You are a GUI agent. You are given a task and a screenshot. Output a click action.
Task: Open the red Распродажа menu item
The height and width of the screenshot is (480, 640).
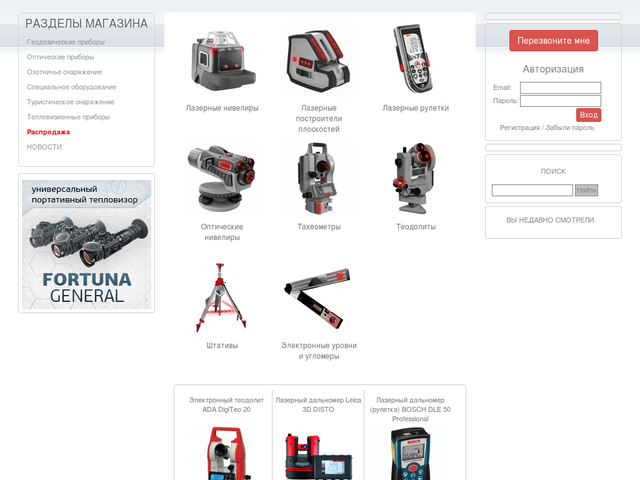click(49, 132)
